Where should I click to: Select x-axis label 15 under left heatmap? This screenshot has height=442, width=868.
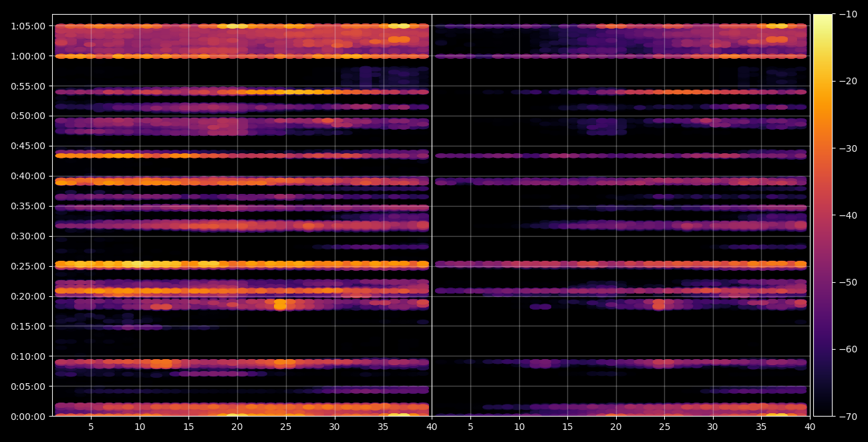188,426
